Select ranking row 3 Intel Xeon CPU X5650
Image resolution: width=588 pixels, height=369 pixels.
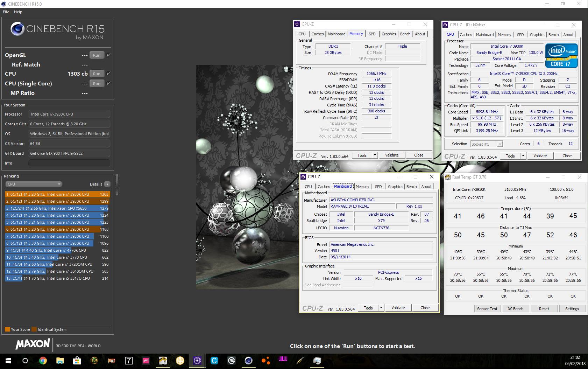click(x=57, y=208)
